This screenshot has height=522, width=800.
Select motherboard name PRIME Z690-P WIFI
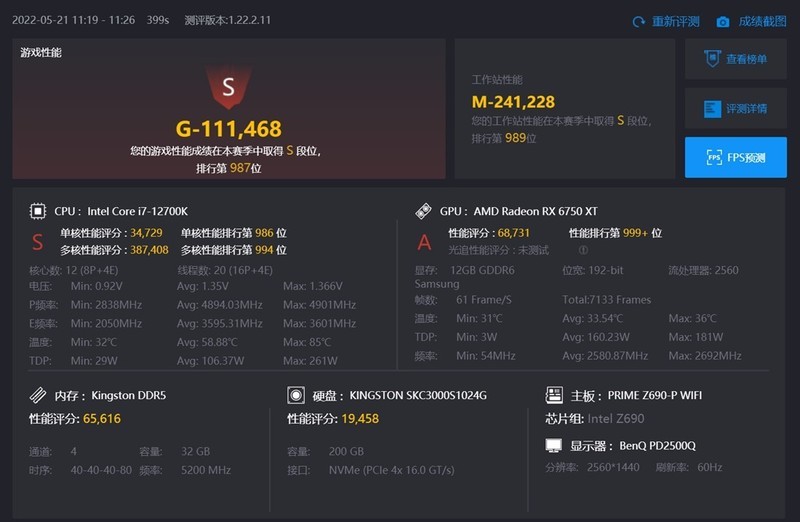click(x=655, y=395)
